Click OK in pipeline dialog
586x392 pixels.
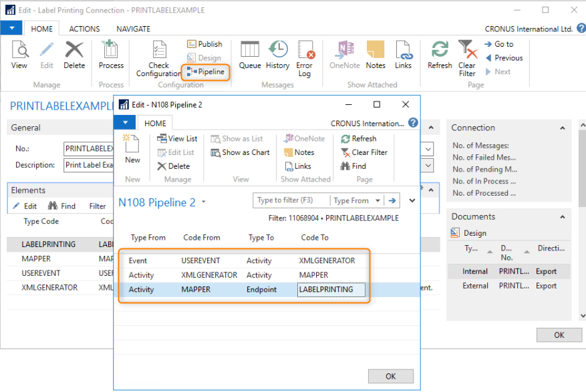(x=390, y=377)
